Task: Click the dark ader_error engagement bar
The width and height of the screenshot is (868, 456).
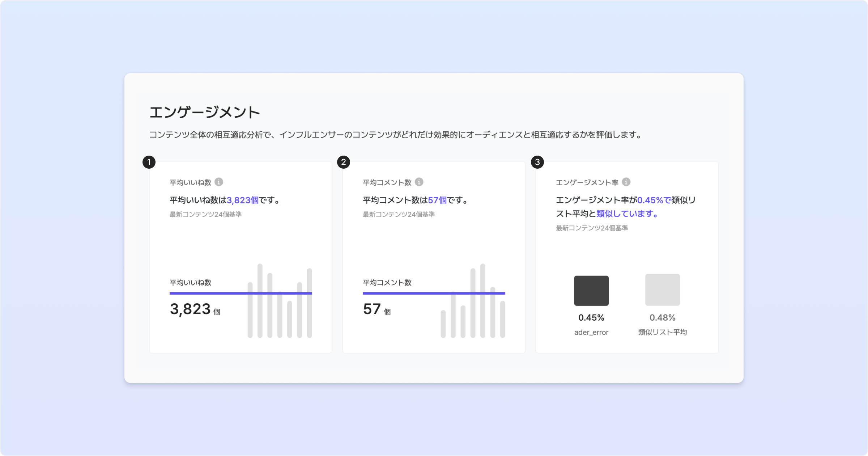Action: coord(591,291)
